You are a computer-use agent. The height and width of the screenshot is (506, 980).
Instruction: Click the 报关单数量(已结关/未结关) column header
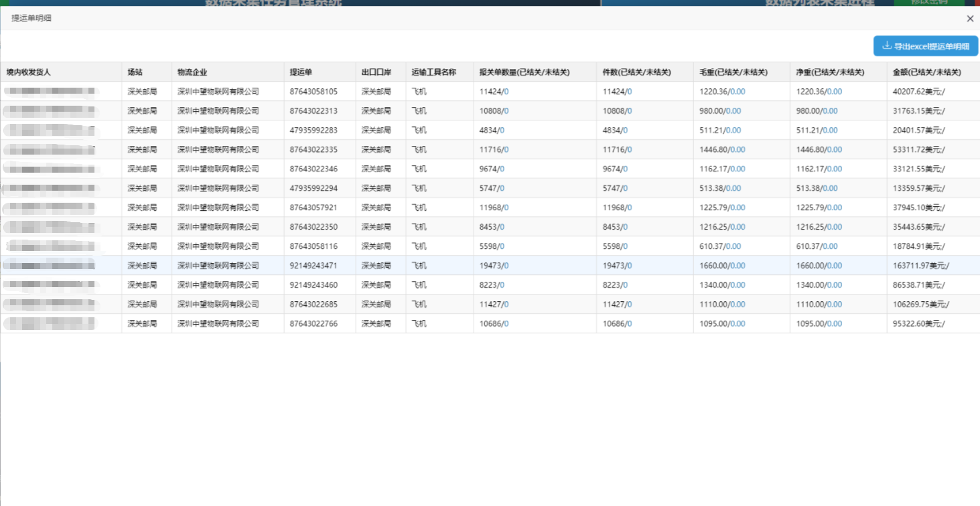(x=524, y=72)
